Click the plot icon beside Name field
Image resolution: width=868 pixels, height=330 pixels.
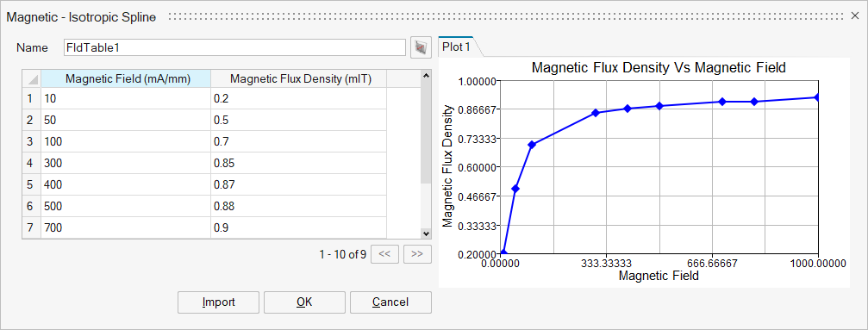click(x=421, y=47)
